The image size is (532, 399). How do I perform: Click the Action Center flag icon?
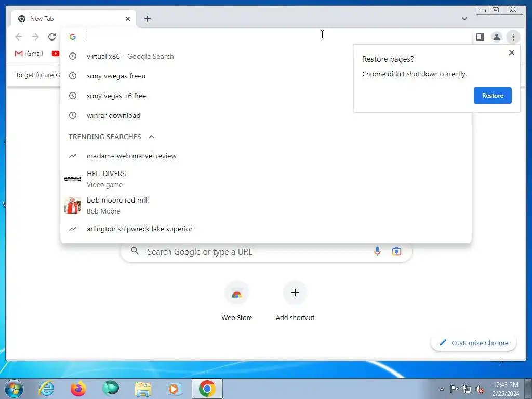(x=454, y=389)
